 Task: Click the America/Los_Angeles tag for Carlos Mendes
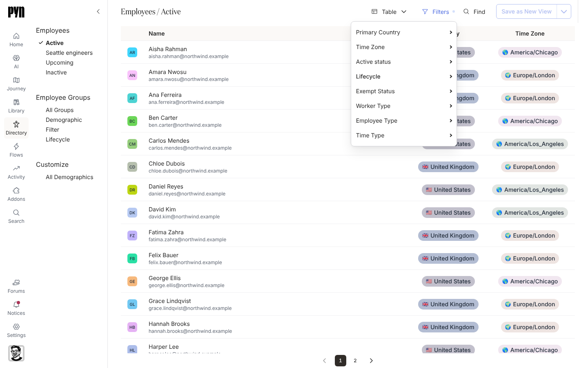pyautogui.click(x=530, y=144)
